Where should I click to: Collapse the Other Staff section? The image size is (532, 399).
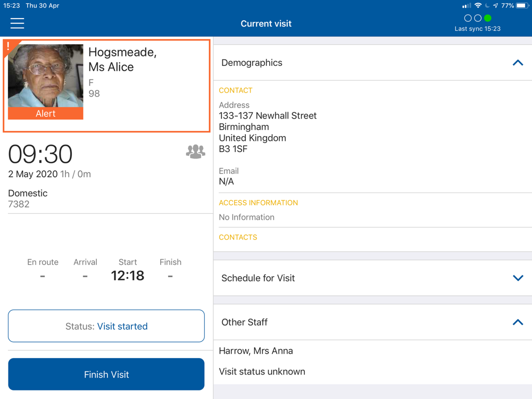pos(518,322)
